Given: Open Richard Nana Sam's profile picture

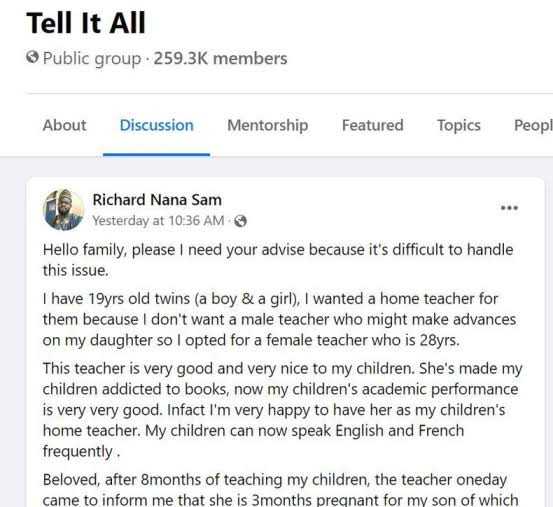Looking at the screenshot, I should 63,210.
